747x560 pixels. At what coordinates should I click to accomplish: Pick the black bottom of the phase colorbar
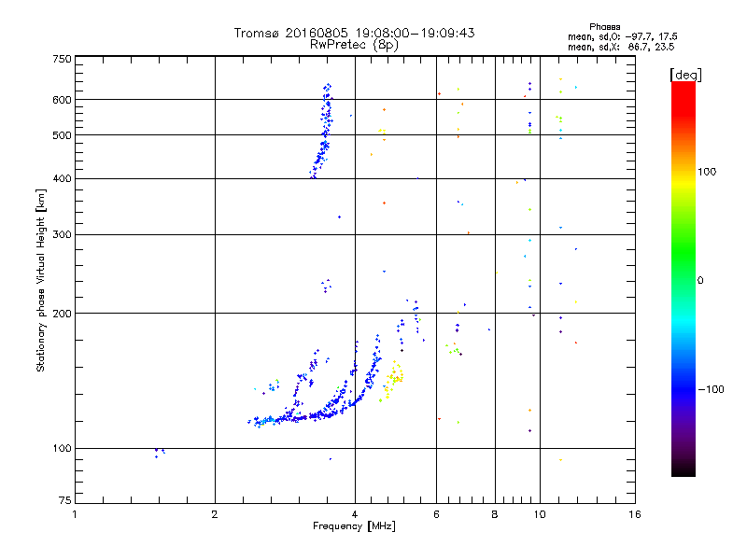pyautogui.click(x=684, y=470)
